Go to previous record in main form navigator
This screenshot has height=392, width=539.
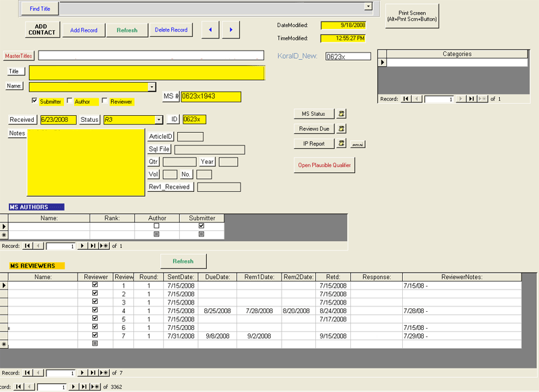click(29, 387)
